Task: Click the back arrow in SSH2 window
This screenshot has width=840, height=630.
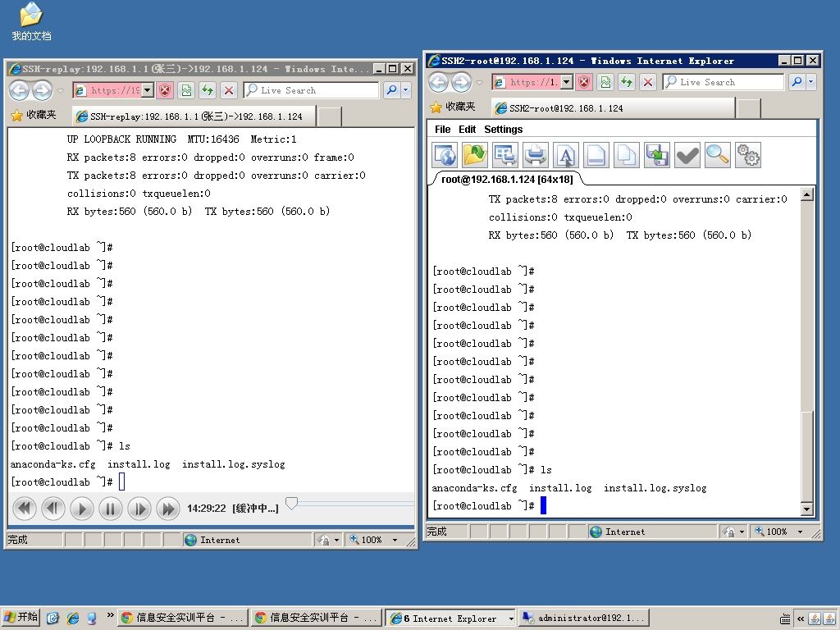Action: click(x=439, y=83)
